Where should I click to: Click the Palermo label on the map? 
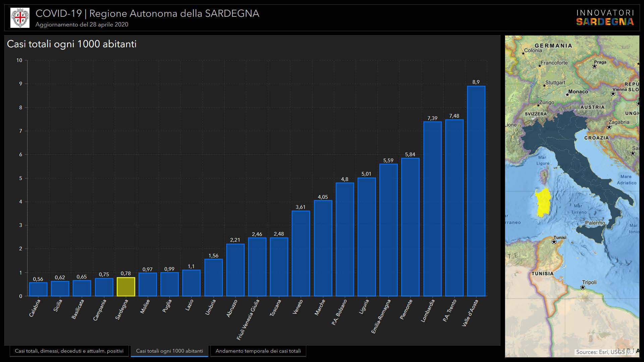[595, 223]
